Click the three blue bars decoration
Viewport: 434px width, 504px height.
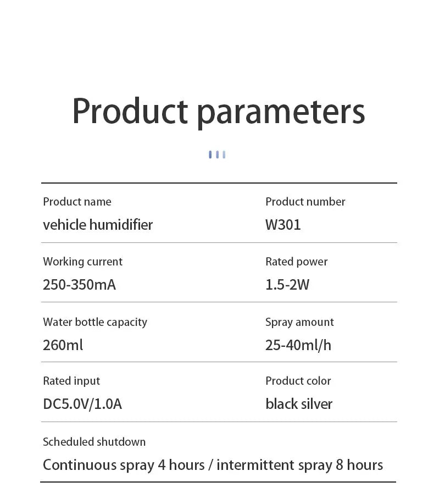217,154
